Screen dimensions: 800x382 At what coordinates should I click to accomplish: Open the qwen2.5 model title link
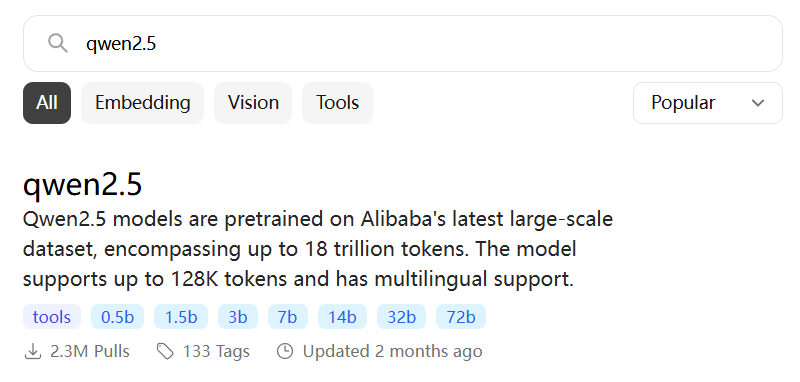[x=82, y=185]
